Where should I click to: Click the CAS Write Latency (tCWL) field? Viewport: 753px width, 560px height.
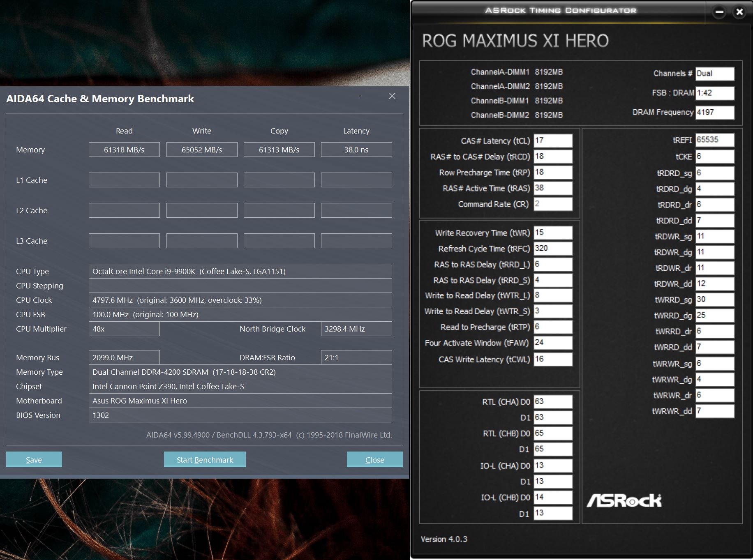tap(553, 359)
